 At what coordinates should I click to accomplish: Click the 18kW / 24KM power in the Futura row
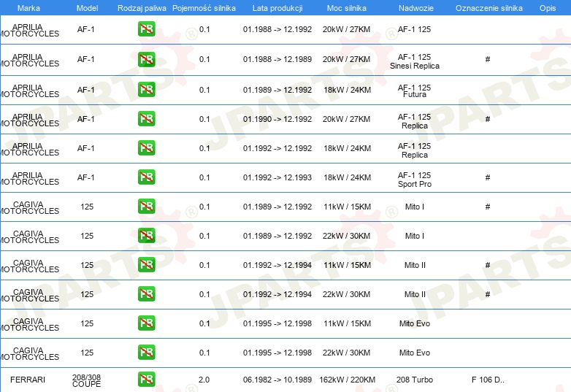pos(347,90)
